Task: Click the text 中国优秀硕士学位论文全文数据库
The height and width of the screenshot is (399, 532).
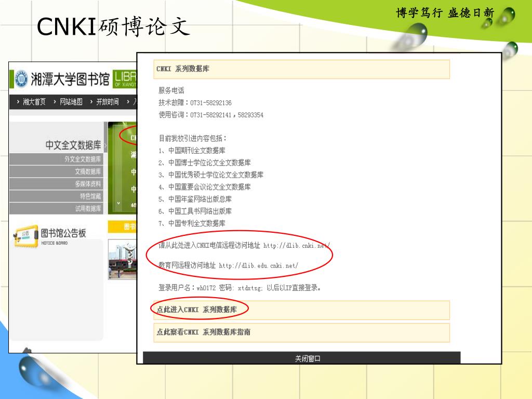Action: tap(216, 175)
